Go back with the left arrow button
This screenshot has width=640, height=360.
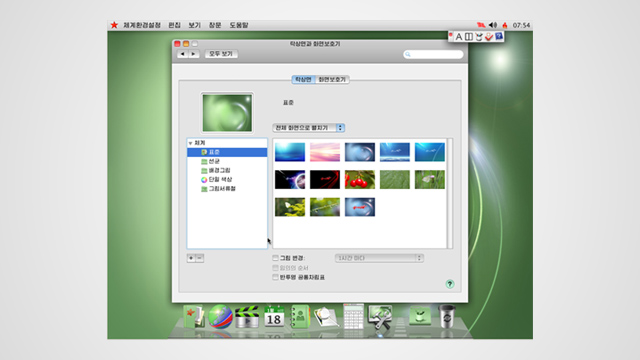point(182,54)
